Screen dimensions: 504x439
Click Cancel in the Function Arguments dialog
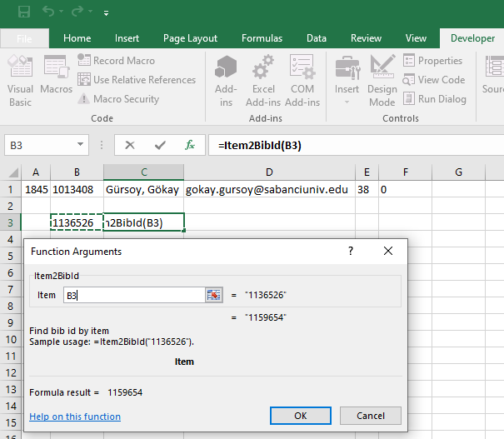point(370,416)
